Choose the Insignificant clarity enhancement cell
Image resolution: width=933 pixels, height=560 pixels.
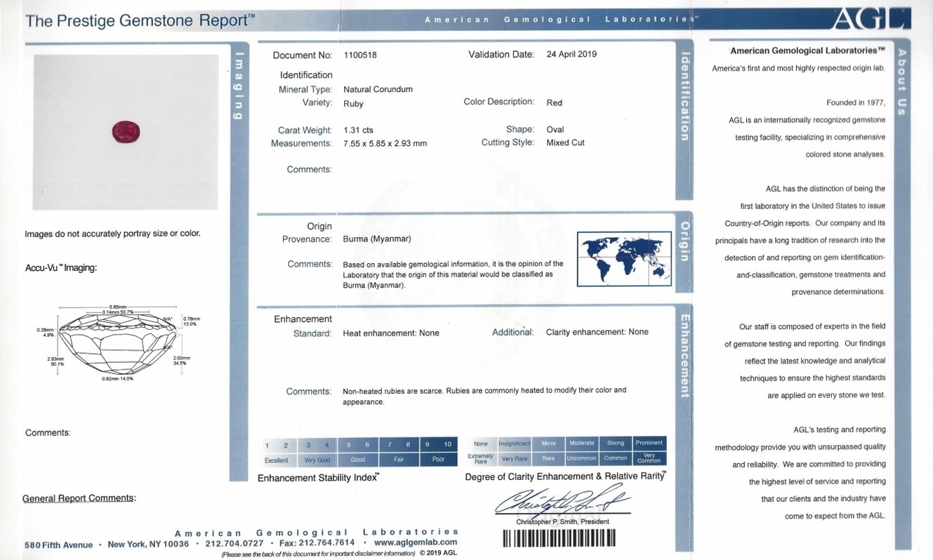(x=515, y=444)
